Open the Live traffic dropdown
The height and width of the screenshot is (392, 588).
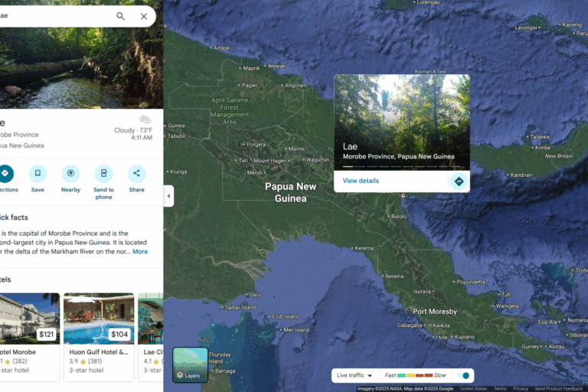[354, 375]
